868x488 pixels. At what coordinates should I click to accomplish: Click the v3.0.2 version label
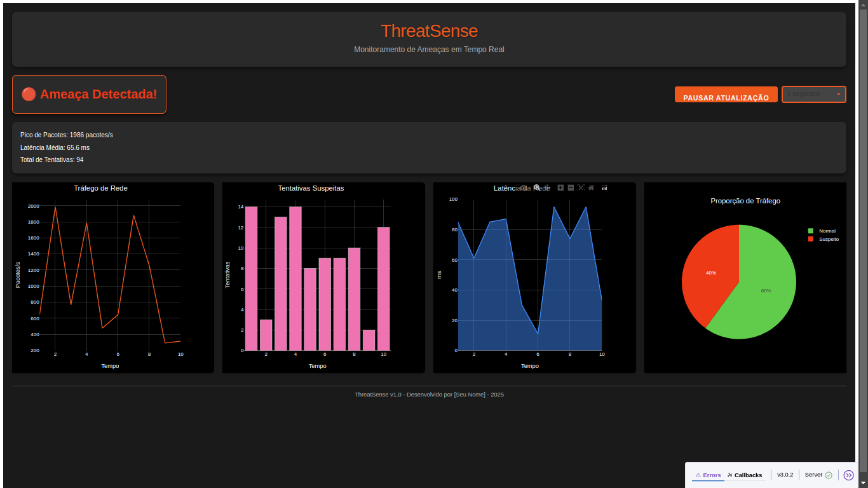[x=785, y=475]
